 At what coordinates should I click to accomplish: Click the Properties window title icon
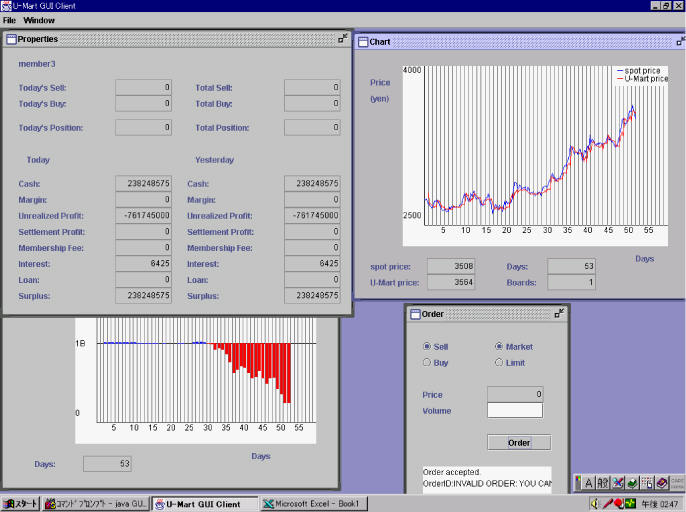[11, 39]
